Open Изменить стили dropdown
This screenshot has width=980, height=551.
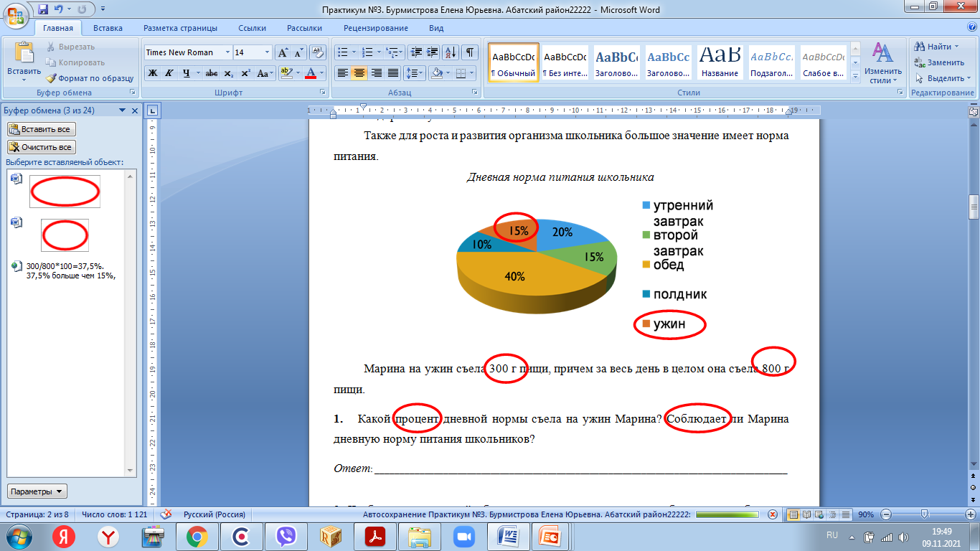(882, 63)
